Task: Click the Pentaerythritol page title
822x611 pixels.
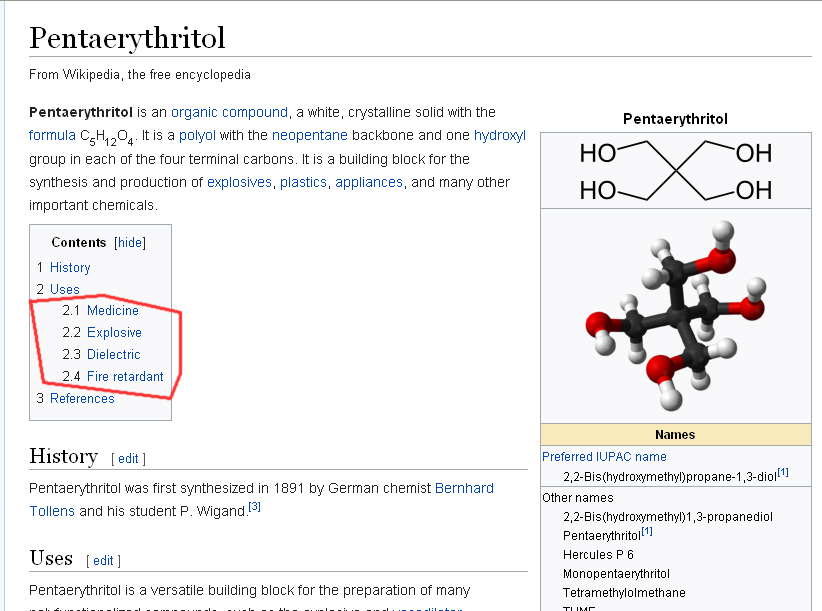Action: [127, 38]
